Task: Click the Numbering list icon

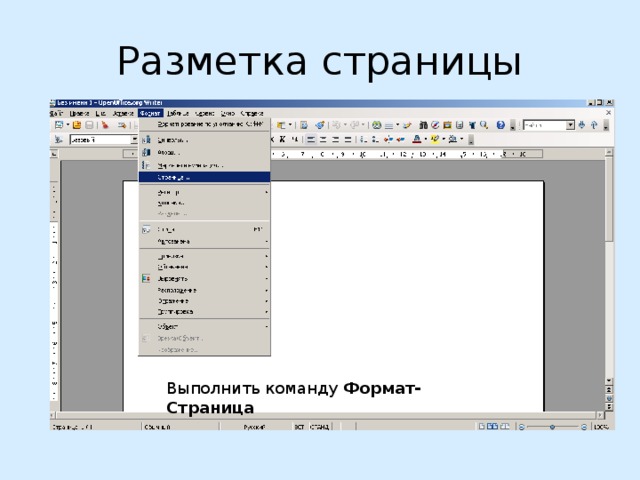Action: [x=363, y=139]
